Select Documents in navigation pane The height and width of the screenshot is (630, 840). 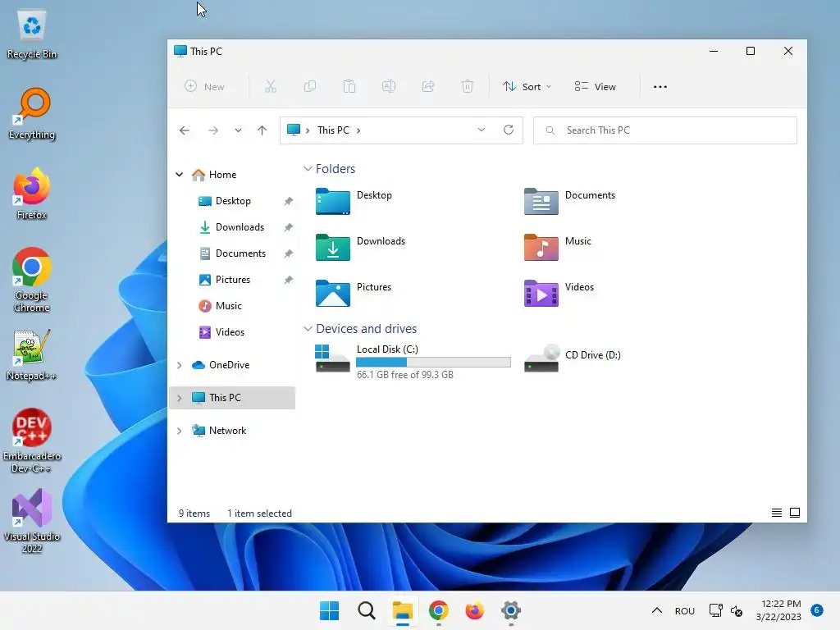click(x=232, y=253)
